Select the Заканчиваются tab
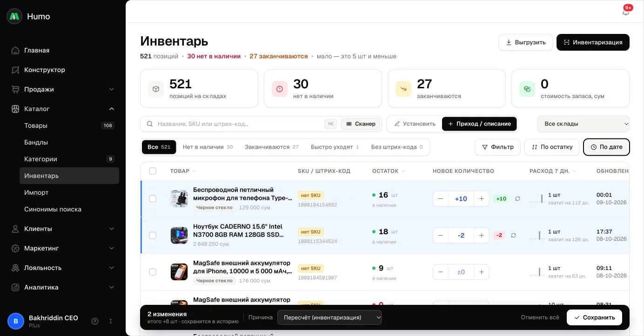The height and width of the screenshot is (336, 644). tap(272, 147)
